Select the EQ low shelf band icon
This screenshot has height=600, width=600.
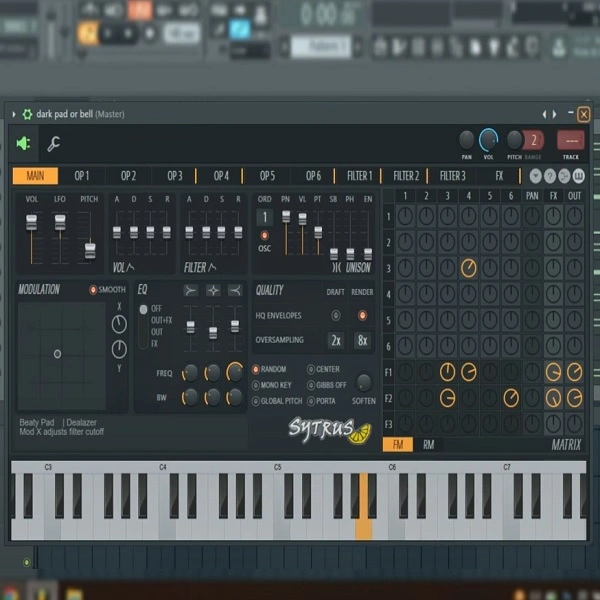[190, 291]
